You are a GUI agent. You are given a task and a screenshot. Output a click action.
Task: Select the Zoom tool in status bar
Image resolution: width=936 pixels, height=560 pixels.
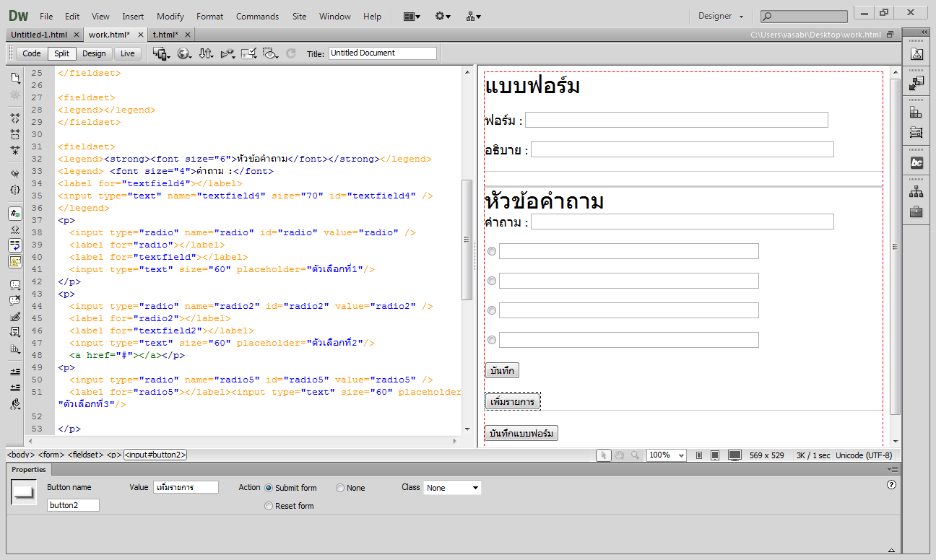click(635, 455)
